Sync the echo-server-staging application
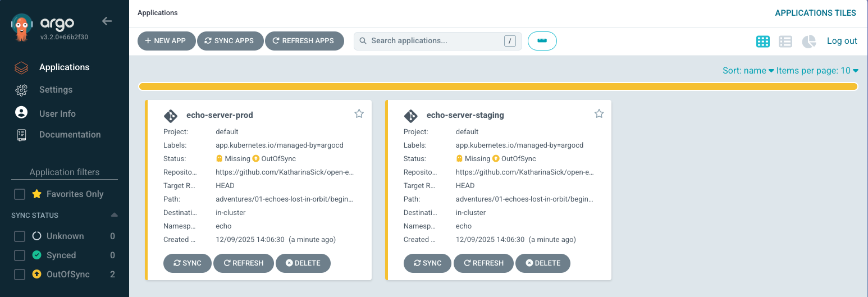 point(428,263)
